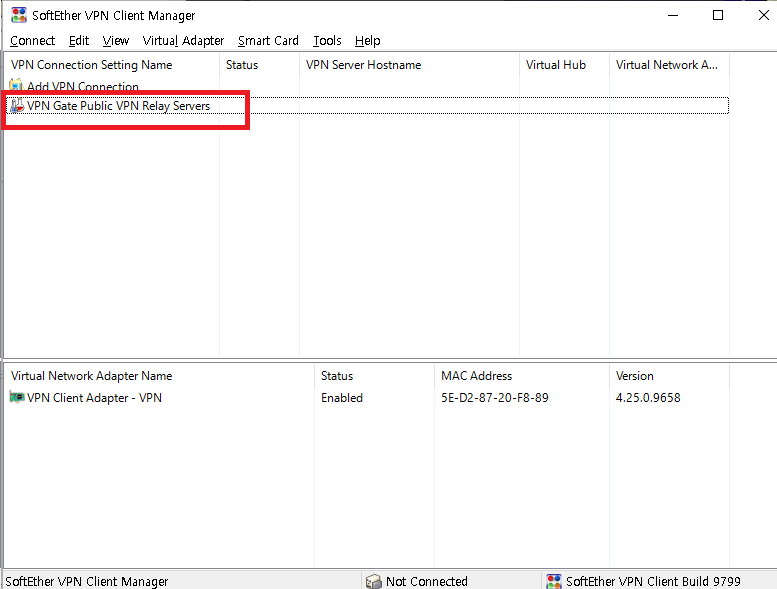The height and width of the screenshot is (589, 777).
Task: Click the VPN Gate relay servers icon
Action: (x=17, y=106)
